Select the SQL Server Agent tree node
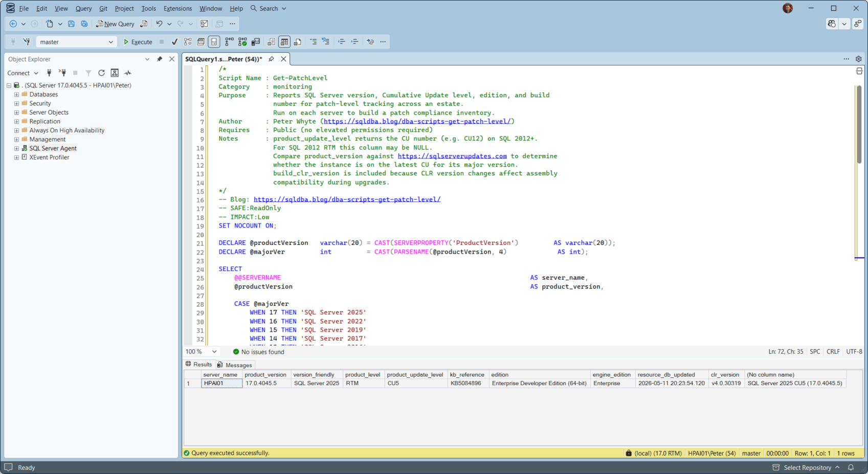This screenshot has width=868, height=474. pos(53,148)
